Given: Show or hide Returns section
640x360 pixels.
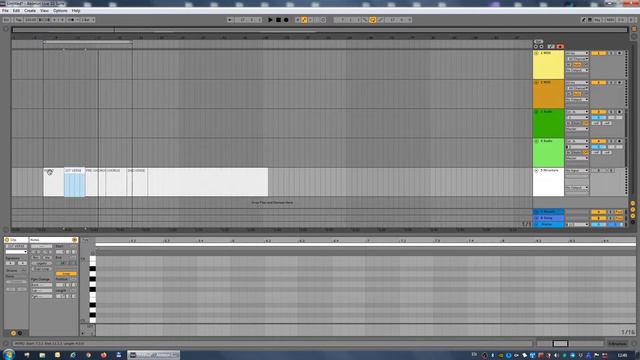Looking at the screenshot, I should [633, 209].
